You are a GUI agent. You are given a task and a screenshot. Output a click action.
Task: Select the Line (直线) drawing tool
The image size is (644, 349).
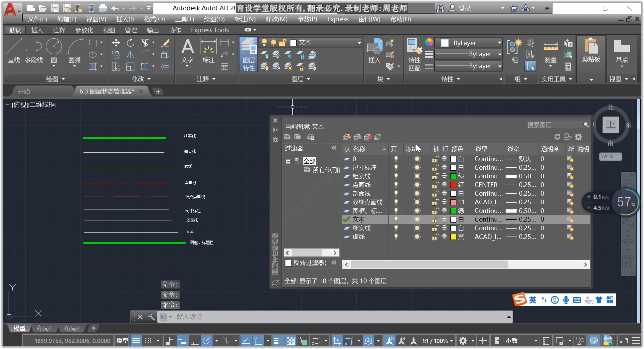tap(14, 51)
